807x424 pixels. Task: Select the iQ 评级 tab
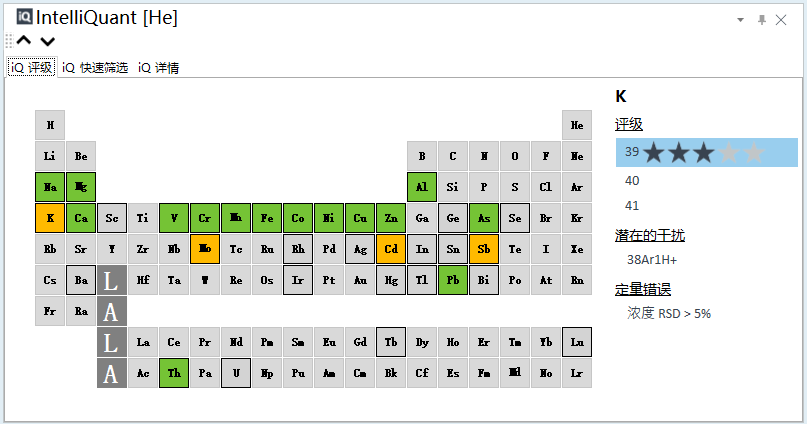tap(32, 67)
